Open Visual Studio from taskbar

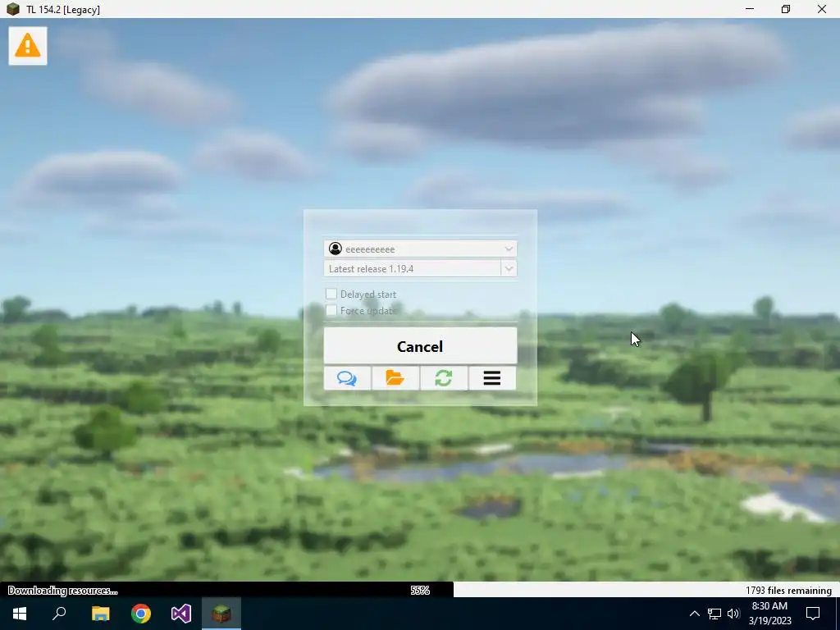point(181,614)
